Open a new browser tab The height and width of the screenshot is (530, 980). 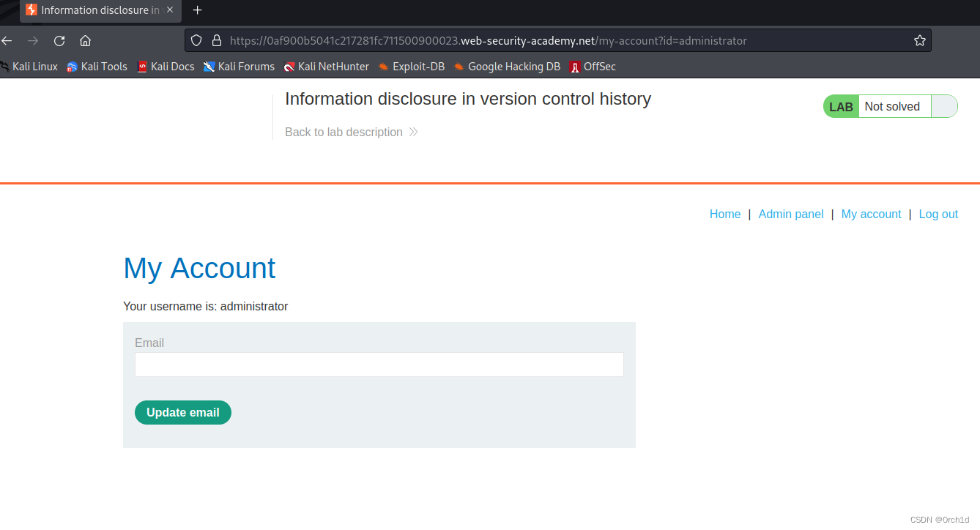(x=197, y=10)
